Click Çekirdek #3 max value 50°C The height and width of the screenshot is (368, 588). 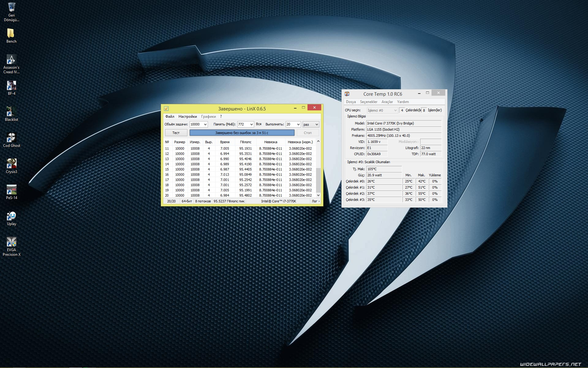point(422,200)
